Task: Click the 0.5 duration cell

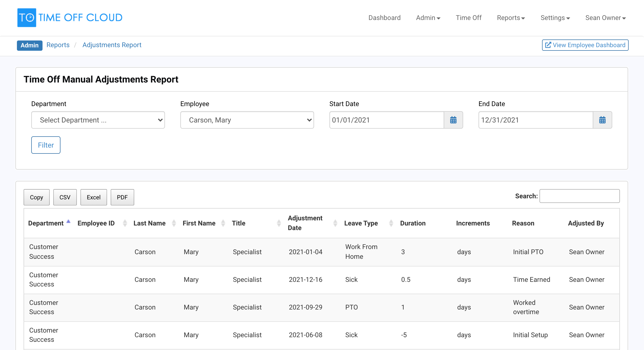Action: [406, 280]
